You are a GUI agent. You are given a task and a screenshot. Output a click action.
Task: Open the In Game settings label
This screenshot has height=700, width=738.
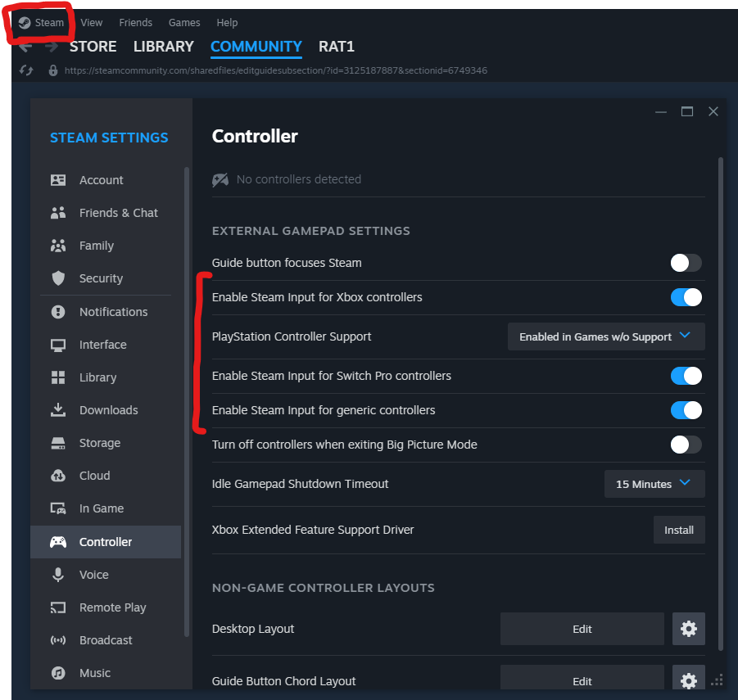pos(102,508)
